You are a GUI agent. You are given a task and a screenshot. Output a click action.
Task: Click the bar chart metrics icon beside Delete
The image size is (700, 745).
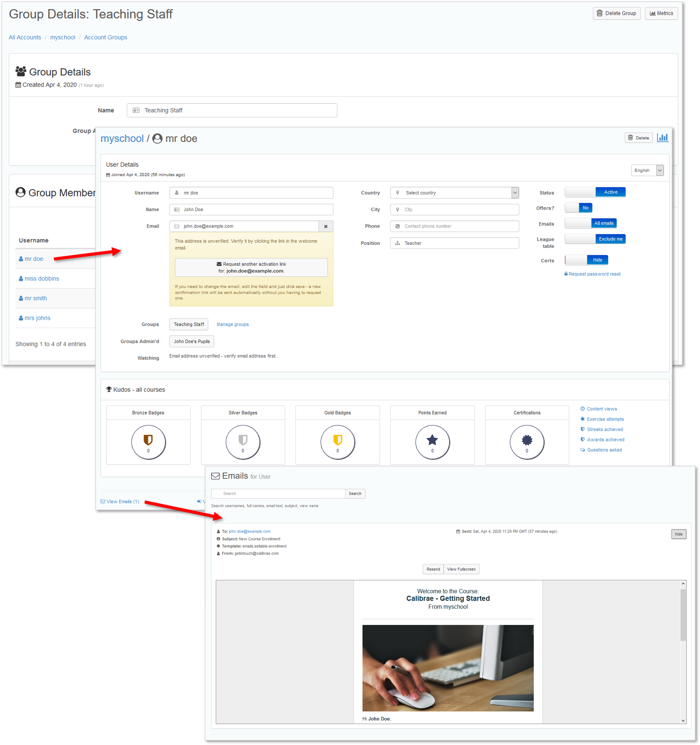662,138
